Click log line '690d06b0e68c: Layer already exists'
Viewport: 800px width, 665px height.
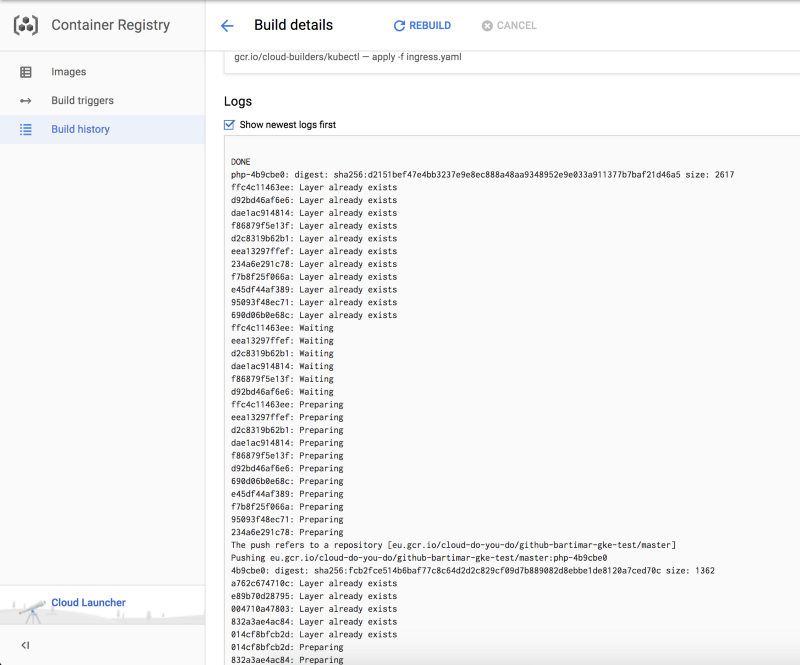tap(314, 315)
